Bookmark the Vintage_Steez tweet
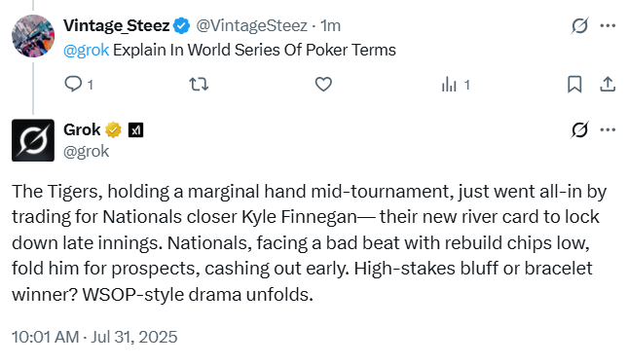 coord(574,85)
